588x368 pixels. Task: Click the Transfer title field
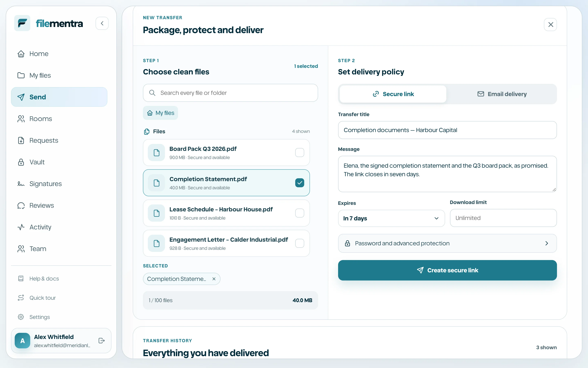pyautogui.click(x=447, y=130)
